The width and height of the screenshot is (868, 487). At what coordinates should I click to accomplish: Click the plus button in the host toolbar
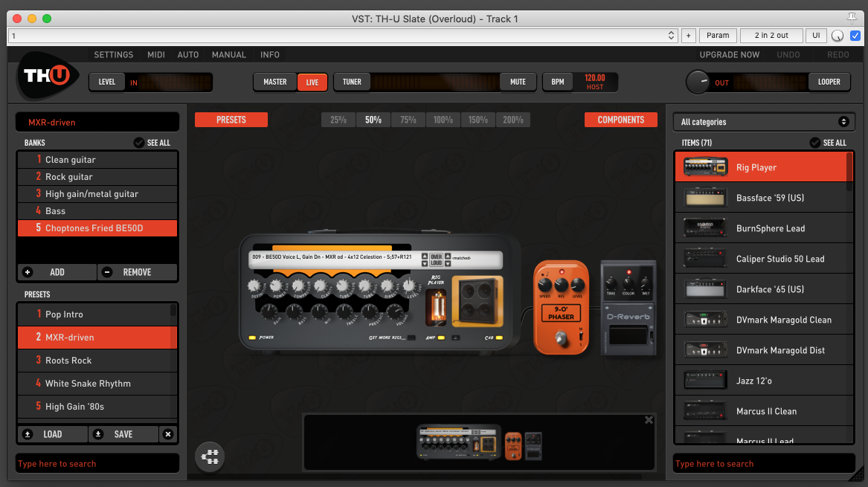pyautogui.click(x=688, y=36)
